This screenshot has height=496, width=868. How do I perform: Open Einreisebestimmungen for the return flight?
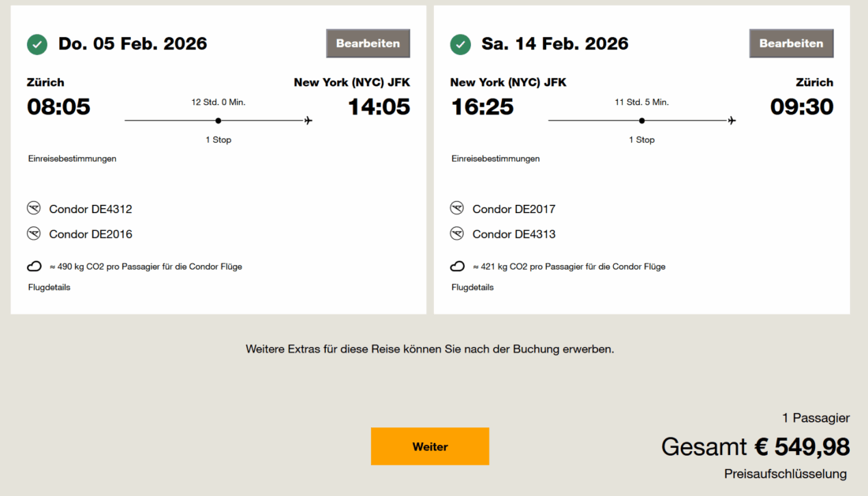click(496, 158)
